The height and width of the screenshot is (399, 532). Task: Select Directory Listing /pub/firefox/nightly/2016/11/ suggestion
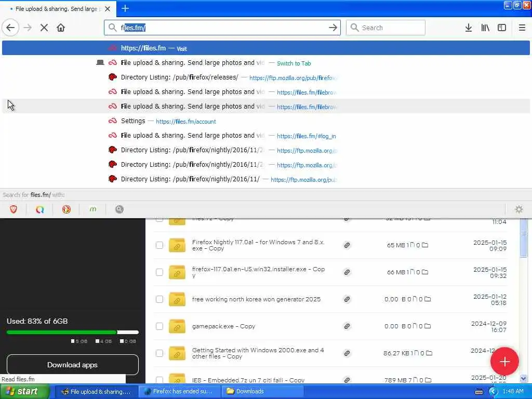point(265,179)
